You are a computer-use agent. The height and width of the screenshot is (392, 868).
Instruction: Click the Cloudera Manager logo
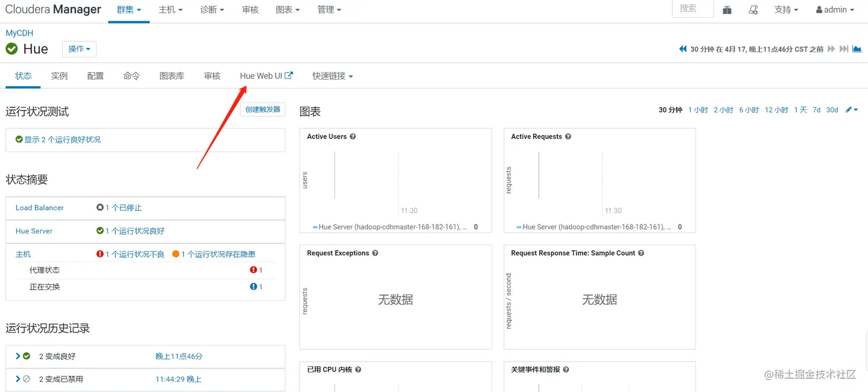[x=53, y=10]
